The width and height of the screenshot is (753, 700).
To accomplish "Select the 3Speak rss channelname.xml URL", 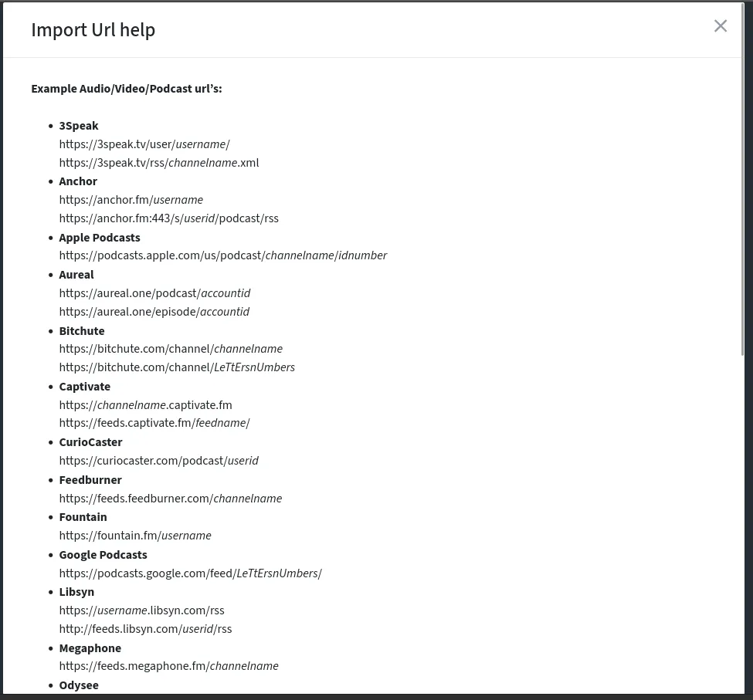I will click(159, 163).
